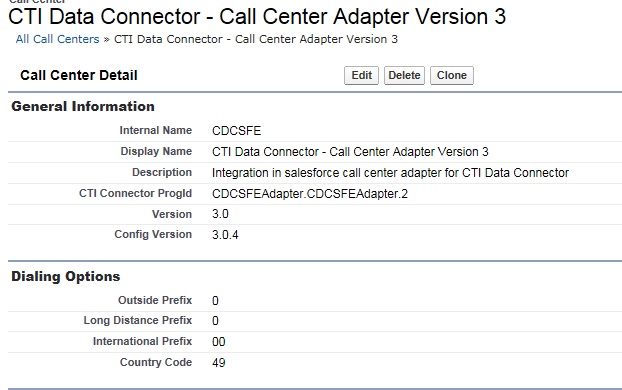Click the Display Name value text
Viewport: 622px width, 390px height.
[x=350, y=152]
